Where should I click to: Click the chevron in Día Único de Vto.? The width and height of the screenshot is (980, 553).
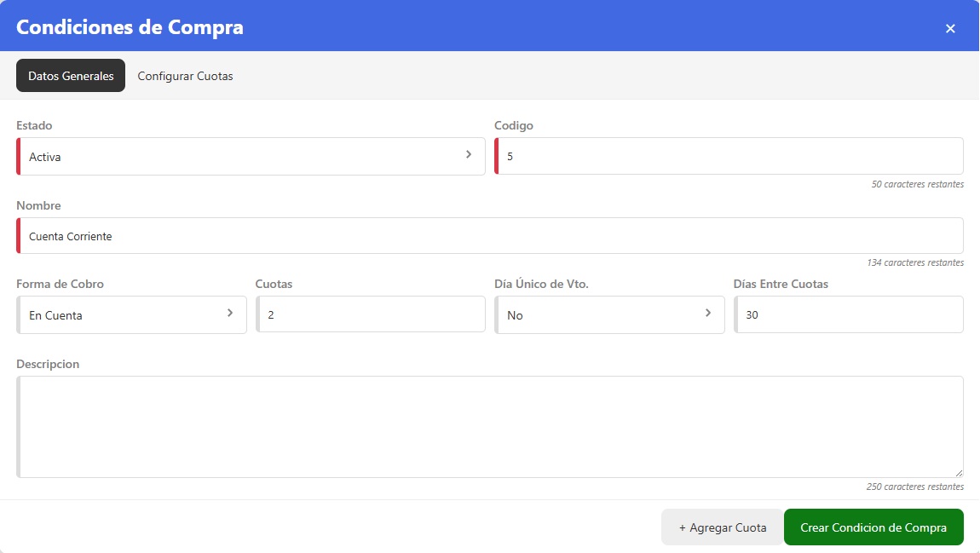tap(708, 314)
